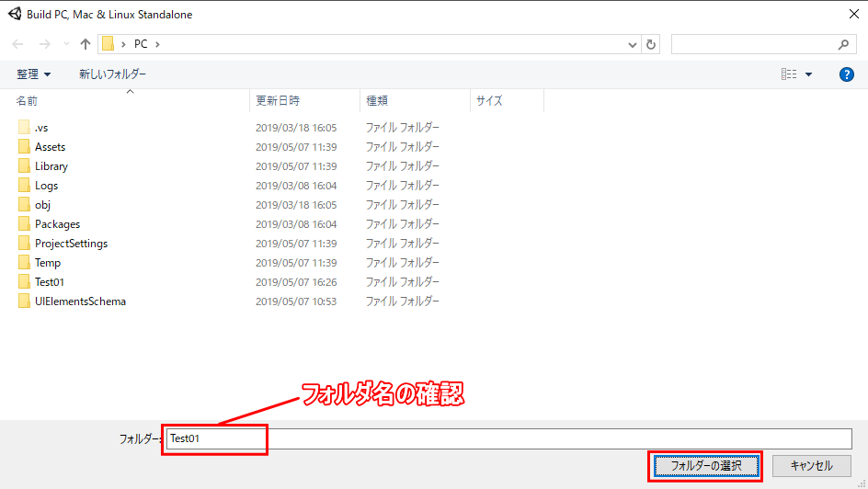Navigate up one folder level

click(86, 44)
